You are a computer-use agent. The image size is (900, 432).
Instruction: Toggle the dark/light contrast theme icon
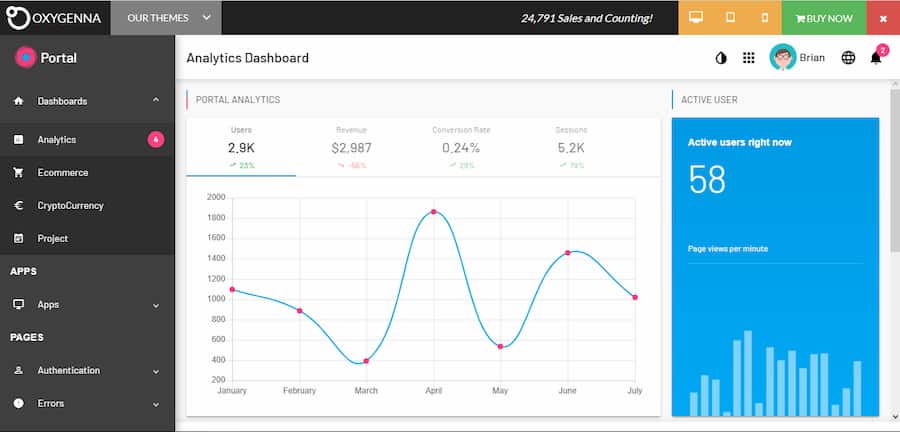(x=721, y=58)
